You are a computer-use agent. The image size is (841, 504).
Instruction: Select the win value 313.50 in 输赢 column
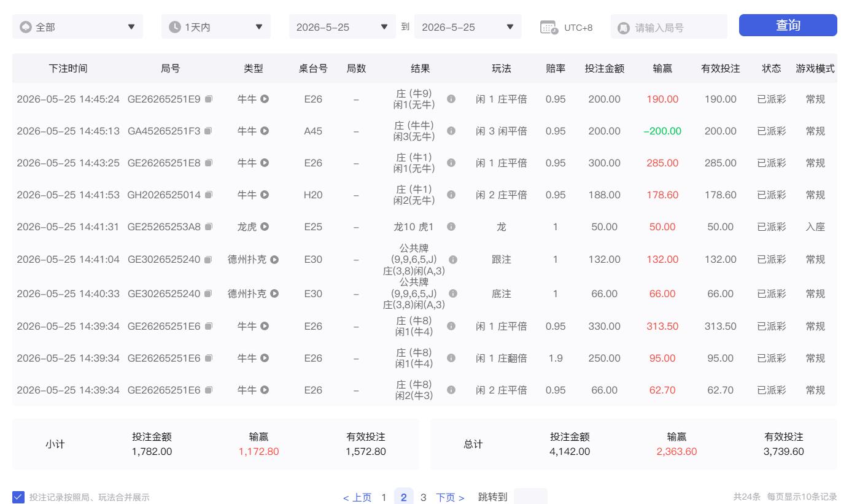tap(662, 326)
